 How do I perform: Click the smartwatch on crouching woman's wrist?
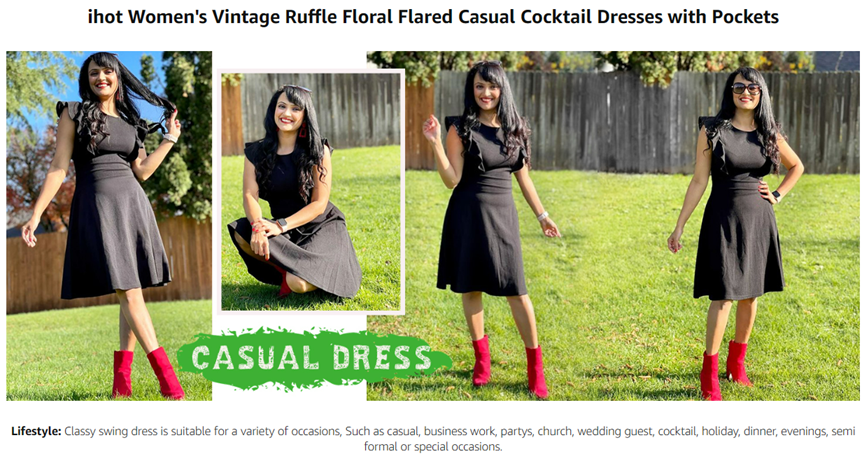pos(281,225)
